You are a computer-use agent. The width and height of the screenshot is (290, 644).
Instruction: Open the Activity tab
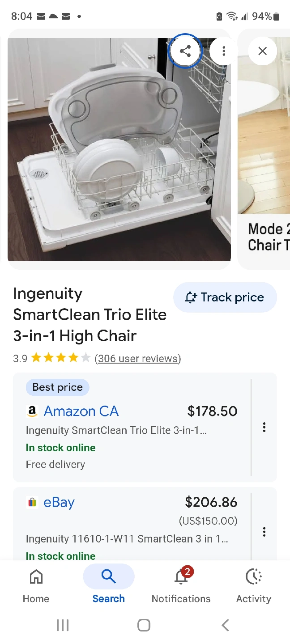(x=253, y=585)
